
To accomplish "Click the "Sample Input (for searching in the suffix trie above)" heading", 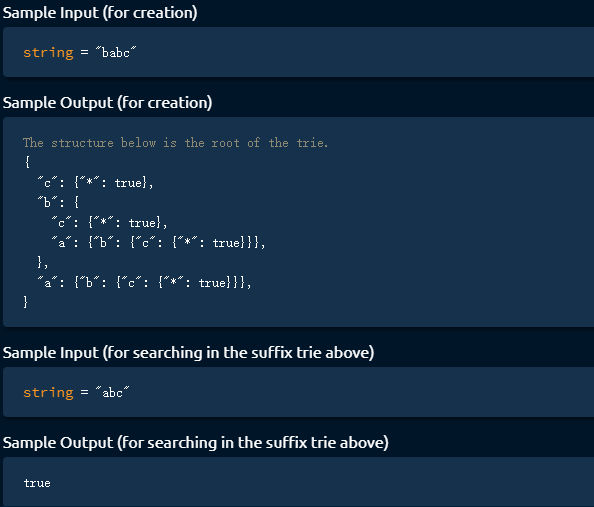I will coord(188,353).
